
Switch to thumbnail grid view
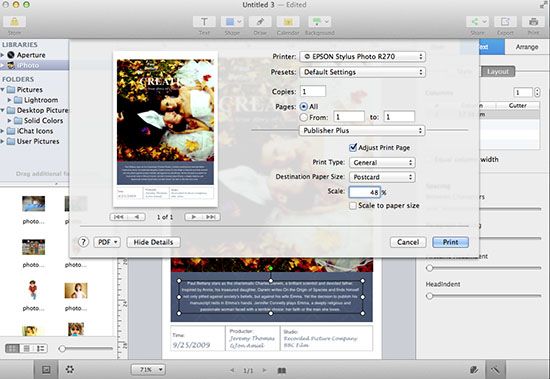(x=12, y=348)
